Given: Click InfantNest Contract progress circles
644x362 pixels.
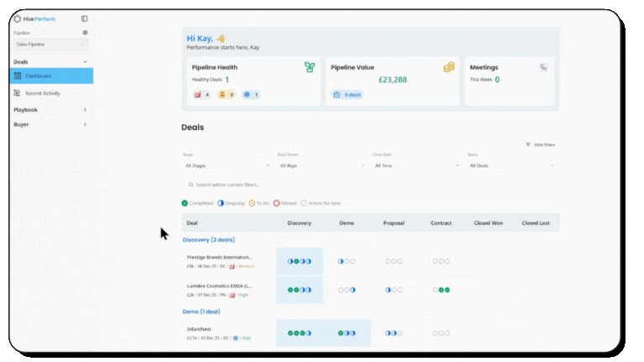Looking at the screenshot, I should [x=441, y=334].
